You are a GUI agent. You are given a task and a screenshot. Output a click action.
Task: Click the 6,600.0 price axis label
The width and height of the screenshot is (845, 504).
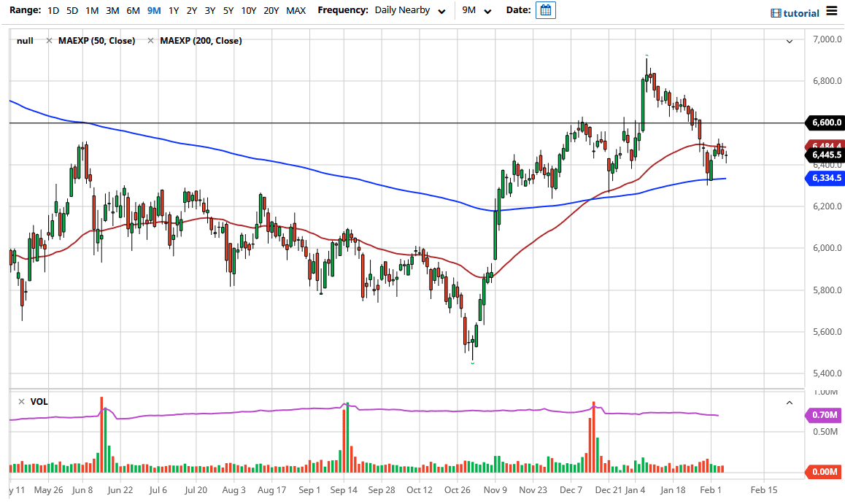click(x=827, y=123)
